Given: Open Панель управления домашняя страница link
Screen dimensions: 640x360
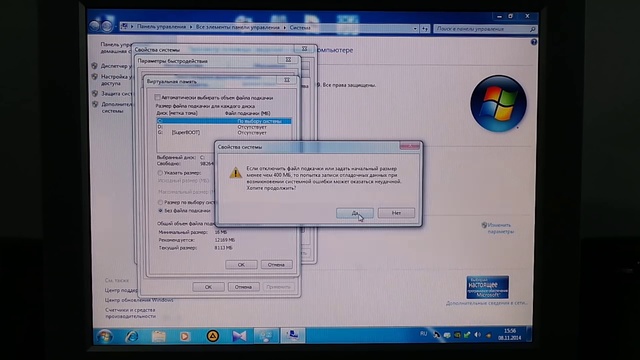Looking at the screenshot, I should pyautogui.click(x=116, y=48).
